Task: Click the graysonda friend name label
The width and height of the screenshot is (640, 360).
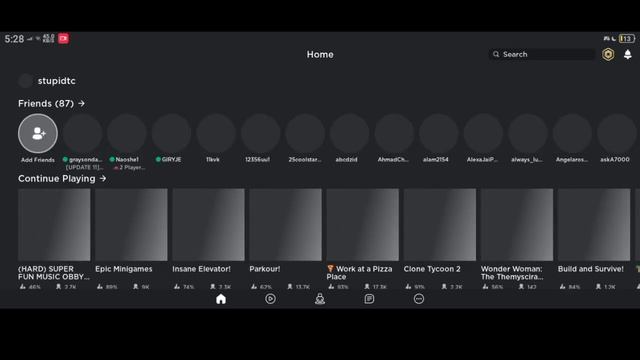Action: 85,160
